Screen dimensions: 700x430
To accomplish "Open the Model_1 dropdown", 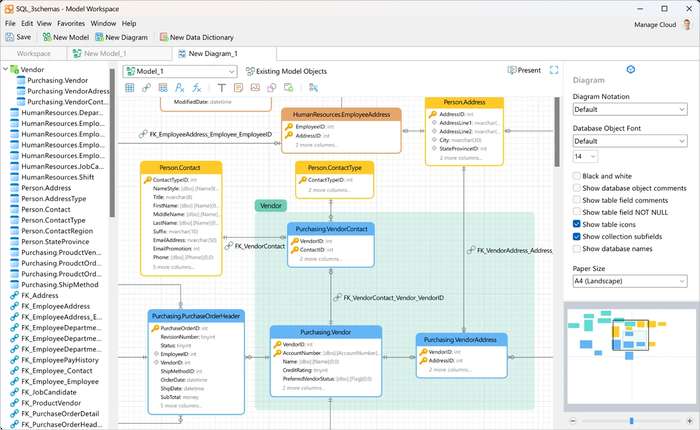I will [180, 71].
